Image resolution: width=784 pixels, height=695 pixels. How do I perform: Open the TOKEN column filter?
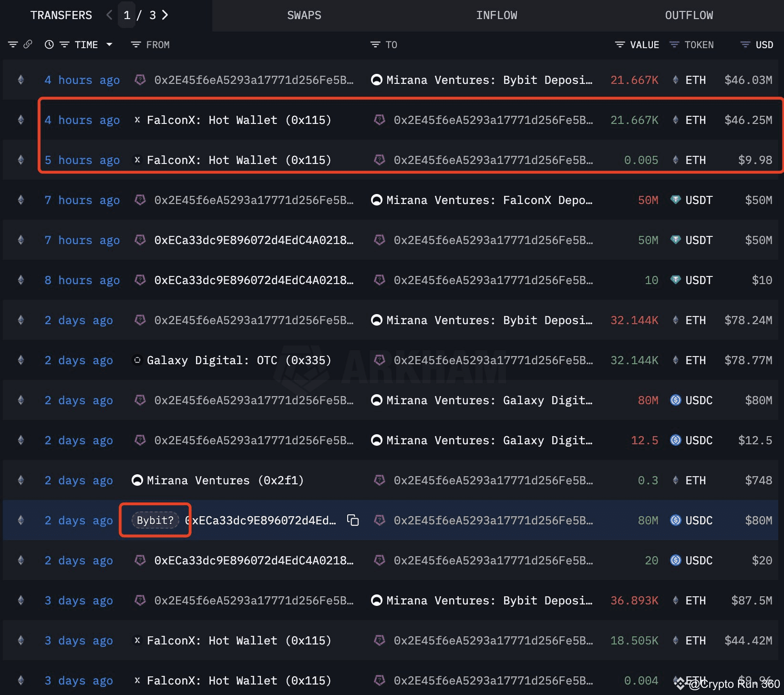coord(674,44)
